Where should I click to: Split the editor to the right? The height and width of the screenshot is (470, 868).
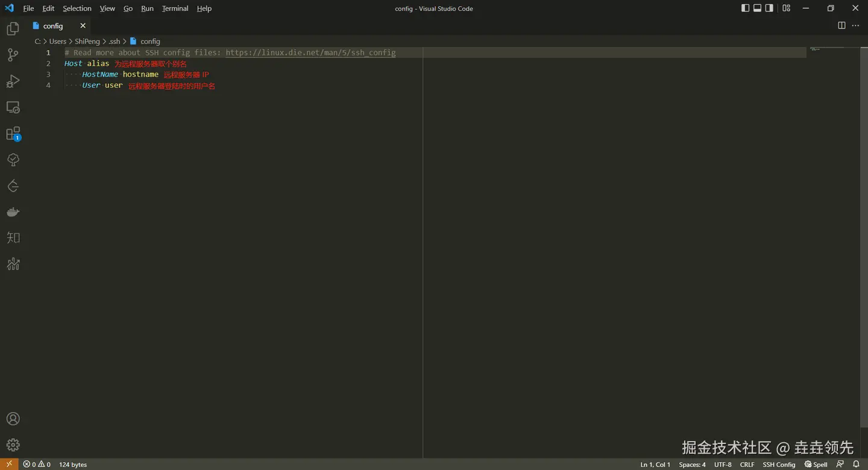click(841, 25)
